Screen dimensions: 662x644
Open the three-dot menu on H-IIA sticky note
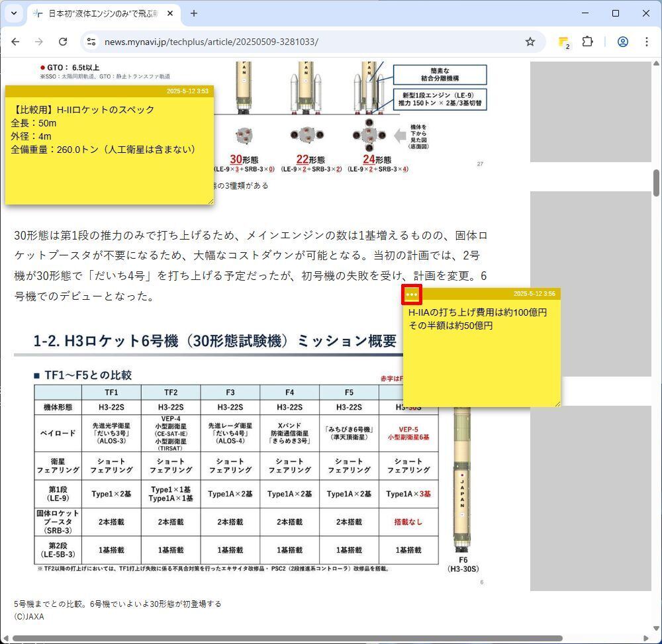tap(412, 294)
